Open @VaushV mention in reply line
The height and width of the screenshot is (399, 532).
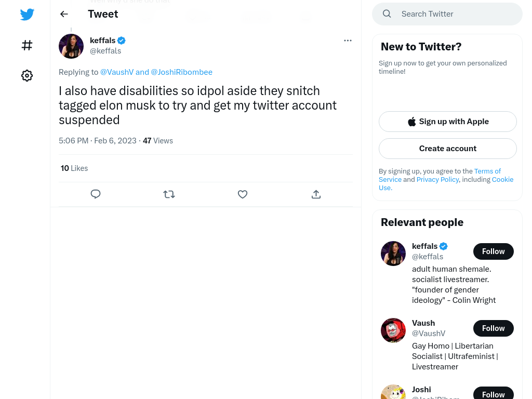click(x=117, y=72)
